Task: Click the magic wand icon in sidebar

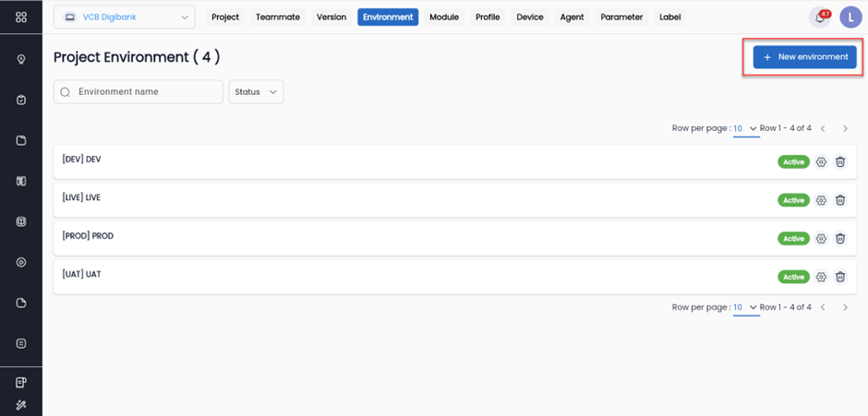Action: coord(21,405)
